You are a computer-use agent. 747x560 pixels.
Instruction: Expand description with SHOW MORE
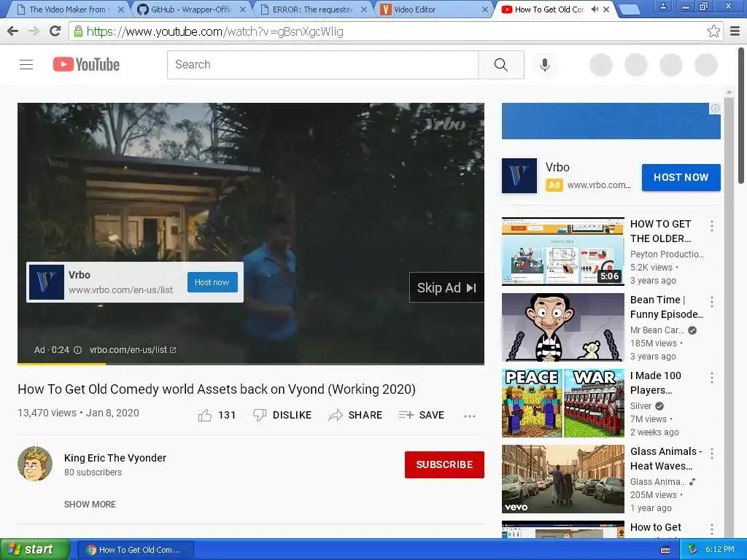tap(90, 505)
